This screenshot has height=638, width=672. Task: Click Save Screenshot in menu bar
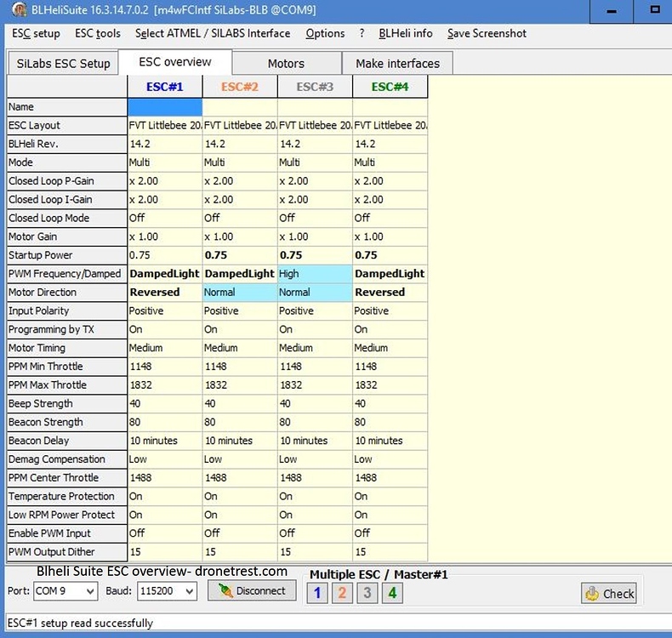(x=487, y=33)
